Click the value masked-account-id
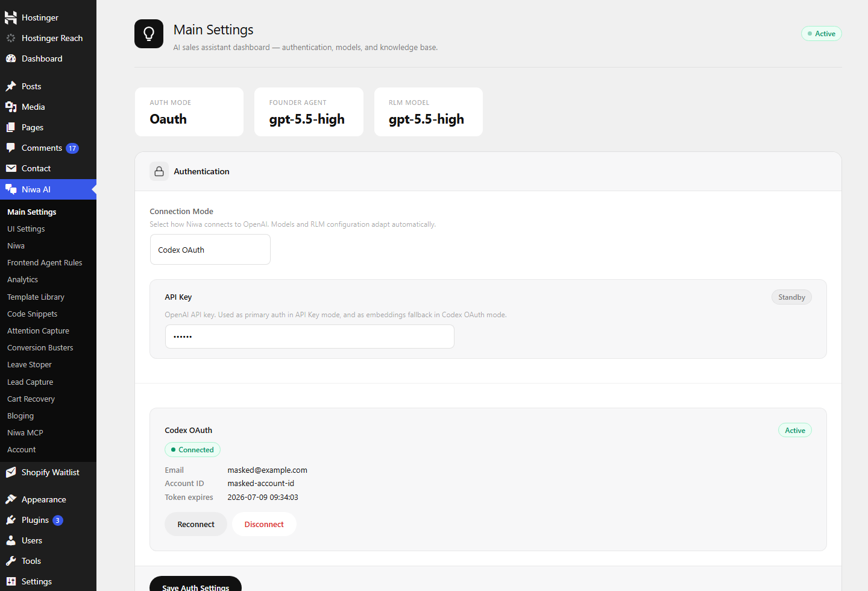Image resolution: width=868 pixels, height=591 pixels. 260,483
